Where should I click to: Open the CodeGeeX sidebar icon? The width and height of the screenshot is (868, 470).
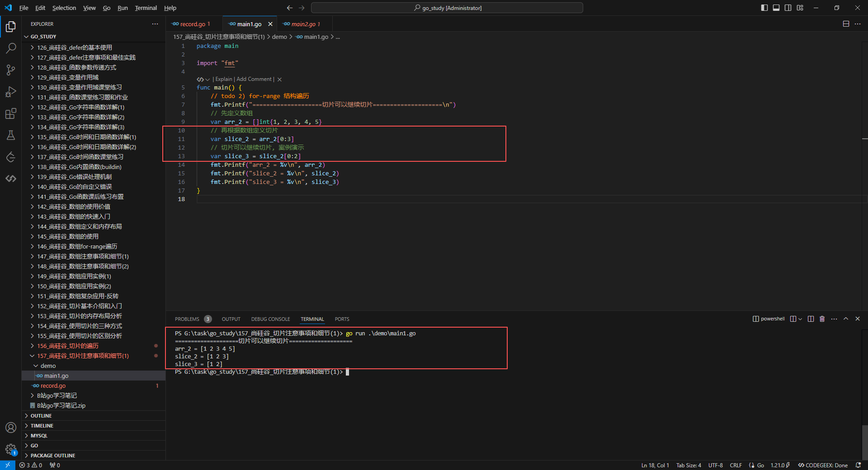(x=11, y=179)
